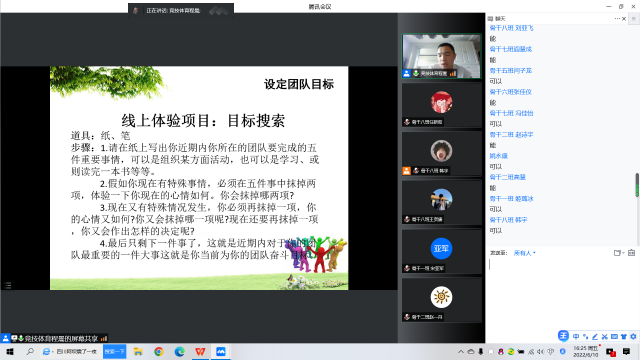
Task: Select the sun avatar participant tile
Action: (x=441, y=300)
